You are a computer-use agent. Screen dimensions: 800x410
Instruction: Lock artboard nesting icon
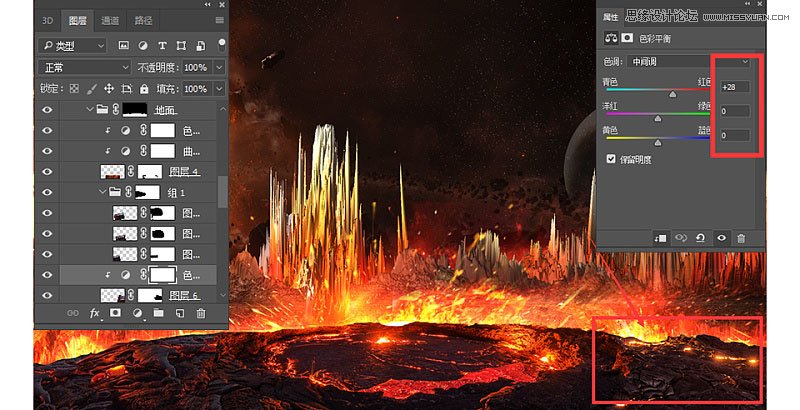(x=127, y=89)
